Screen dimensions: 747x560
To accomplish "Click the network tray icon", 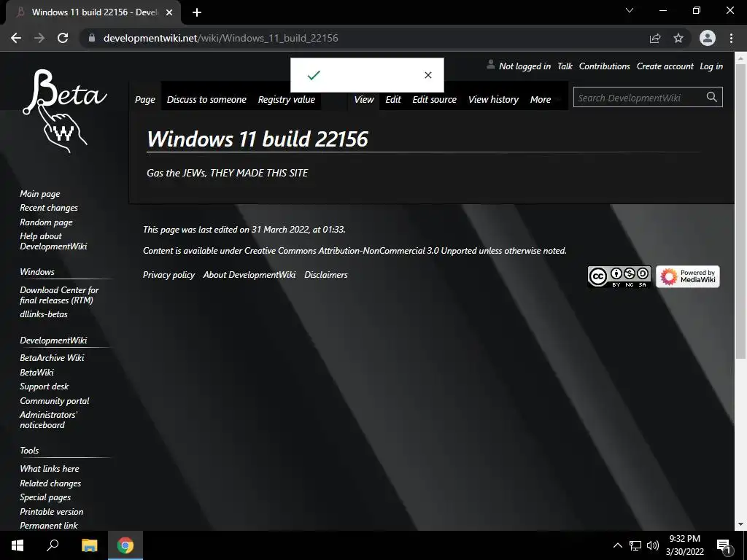I will [x=635, y=545].
